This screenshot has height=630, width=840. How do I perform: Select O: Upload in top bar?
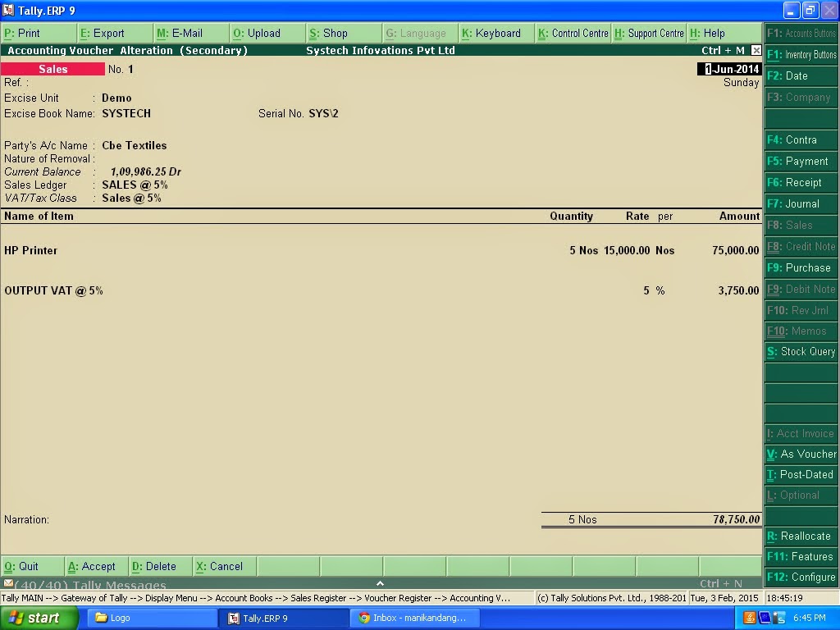point(268,33)
